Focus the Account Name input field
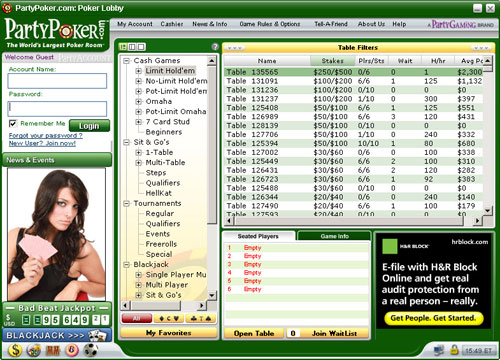Image resolution: width=500 pixels, height=360 pixels. (x=57, y=81)
